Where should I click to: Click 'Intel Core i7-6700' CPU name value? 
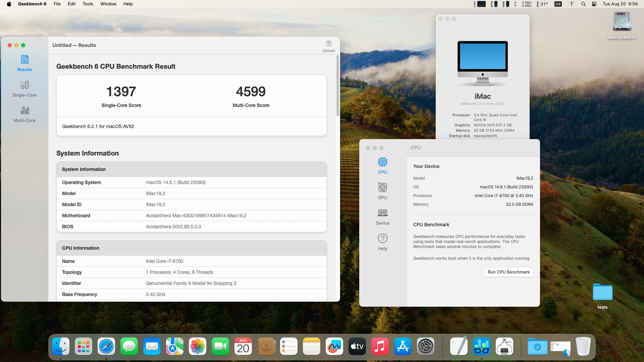pos(164,261)
